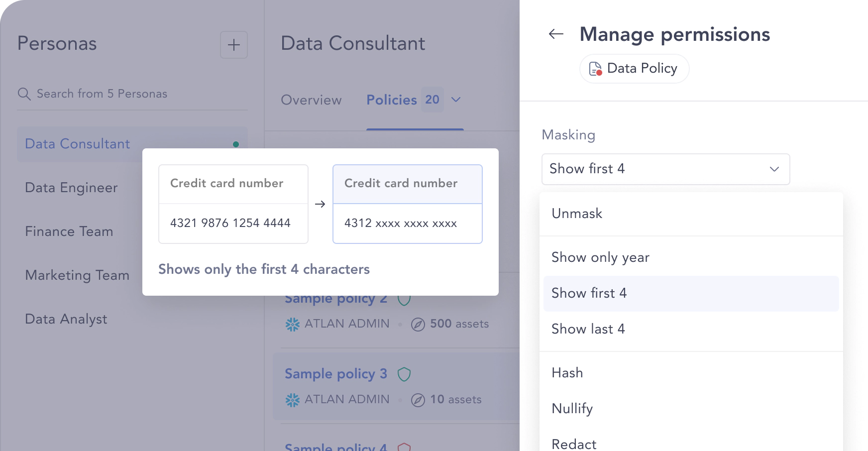The height and width of the screenshot is (451, 868).
Task: Click highlighted Credit card number header in masked preview
Action: coord(408,184)
